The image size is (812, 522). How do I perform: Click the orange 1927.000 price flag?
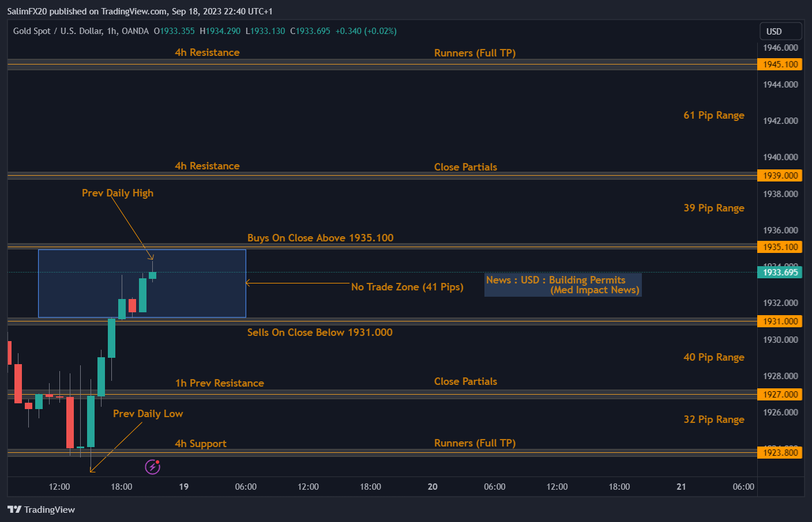779,394
